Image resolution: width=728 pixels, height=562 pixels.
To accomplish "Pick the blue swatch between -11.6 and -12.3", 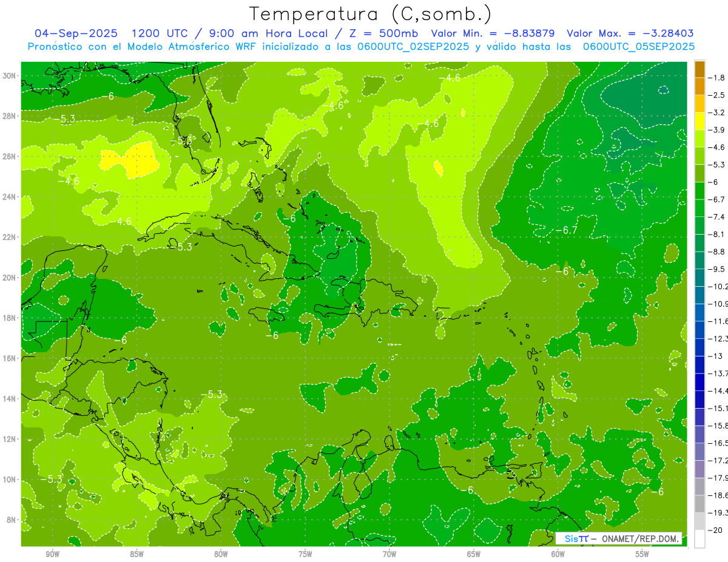I will pyautogui.click(x=699, y=330).
